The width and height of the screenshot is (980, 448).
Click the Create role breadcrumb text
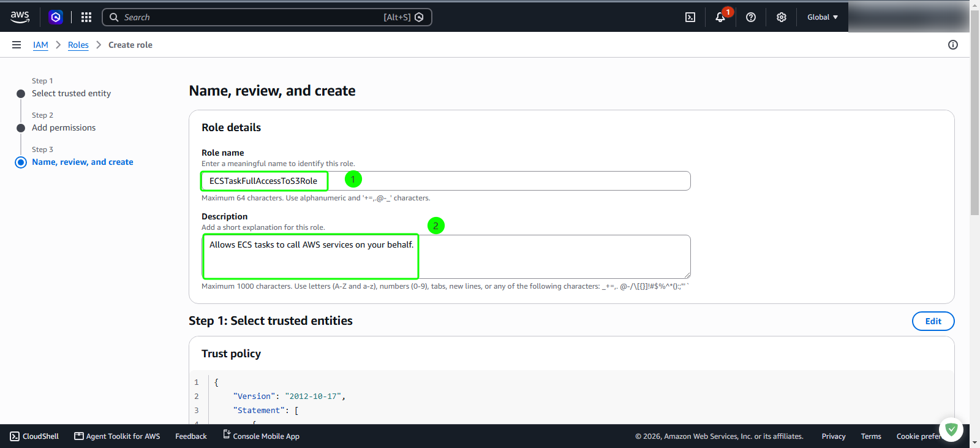point(130,45)
